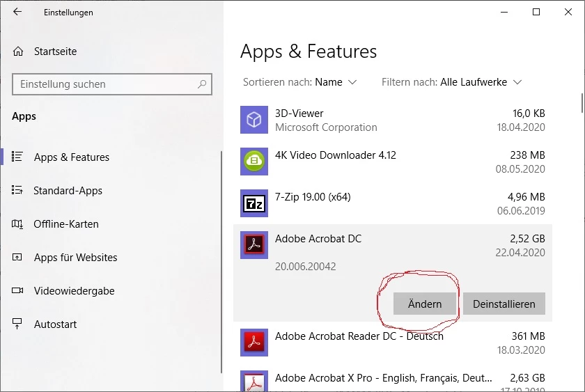Screen dimensions: 585x392
Task: Select 4K Video Downloader 4.12 entry
Action: pyautogui.click(x=336, y=155)
